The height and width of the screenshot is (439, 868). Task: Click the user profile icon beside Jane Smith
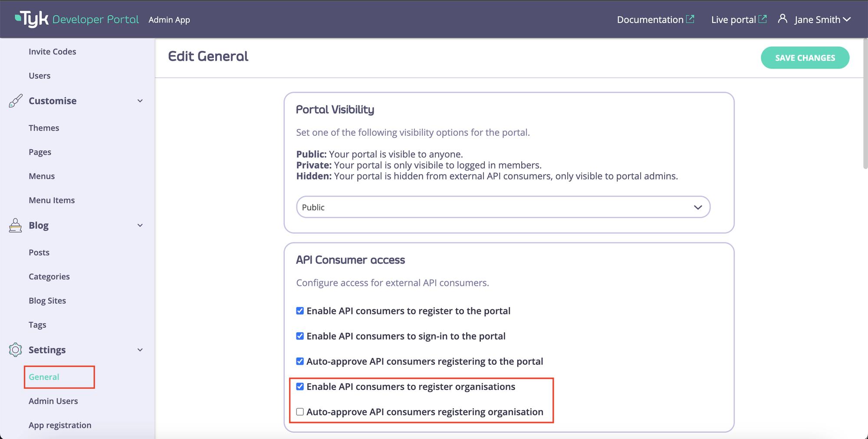pos(783,19)
